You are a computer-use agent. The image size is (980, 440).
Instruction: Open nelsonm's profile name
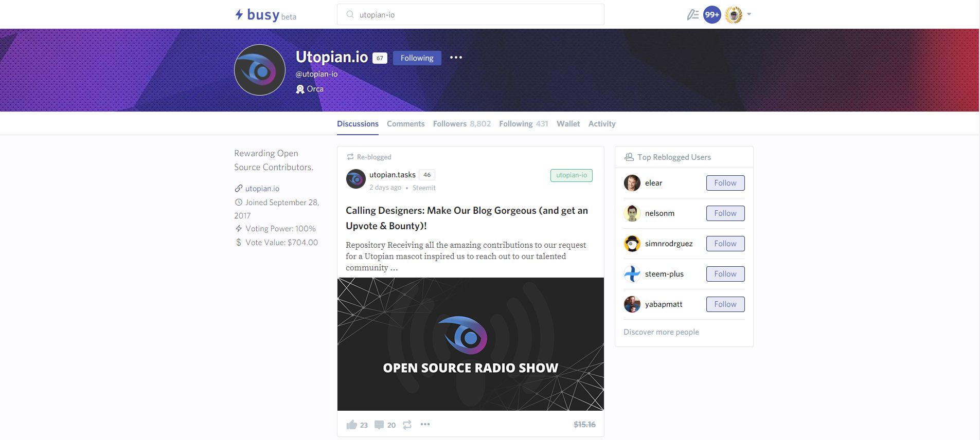660,213
